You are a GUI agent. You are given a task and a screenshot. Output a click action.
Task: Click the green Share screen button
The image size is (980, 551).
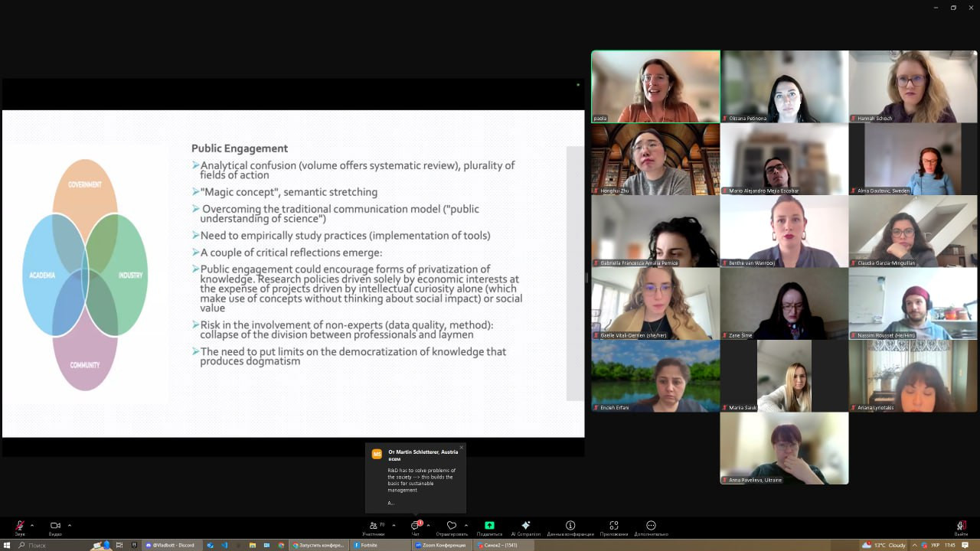489,527
